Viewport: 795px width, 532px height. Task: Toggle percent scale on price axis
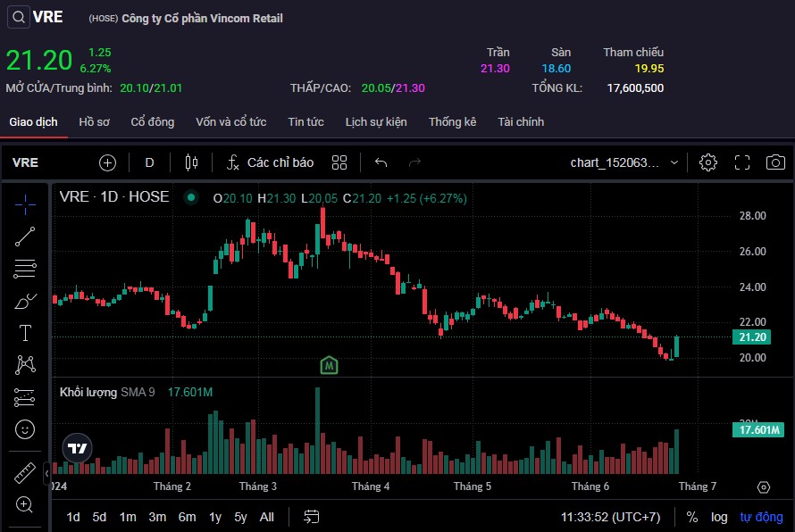click(x=692, y=517)
